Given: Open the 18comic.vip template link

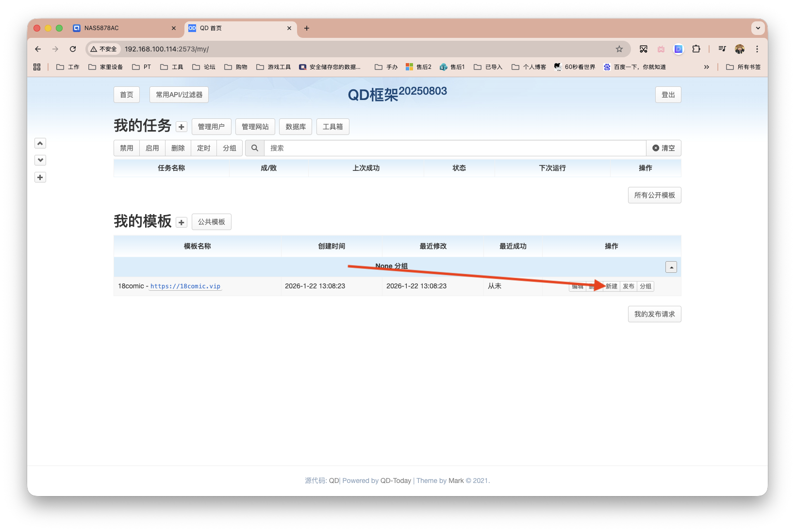Looking at the screenshot, I should 185,286.
